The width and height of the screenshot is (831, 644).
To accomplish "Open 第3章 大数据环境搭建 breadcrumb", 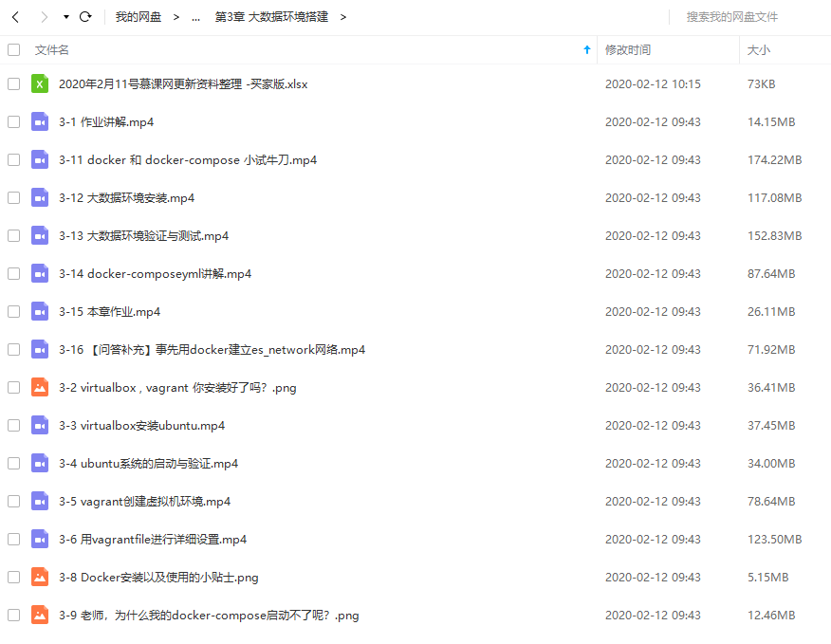I will tap(271, 17).
